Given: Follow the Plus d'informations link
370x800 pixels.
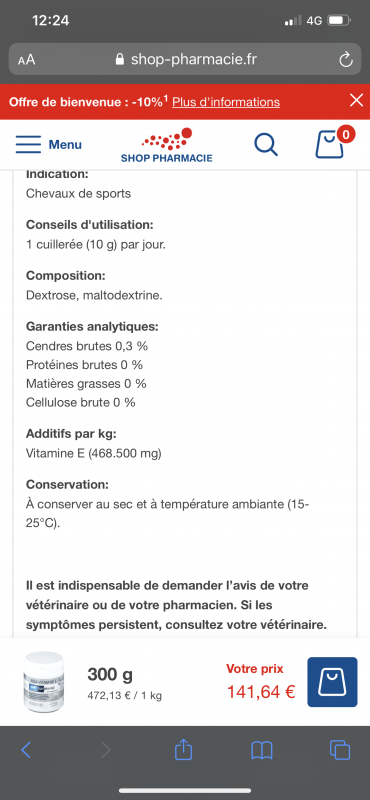Looking at the screenshot, I should pyautogui.click(x=226, y=102).
